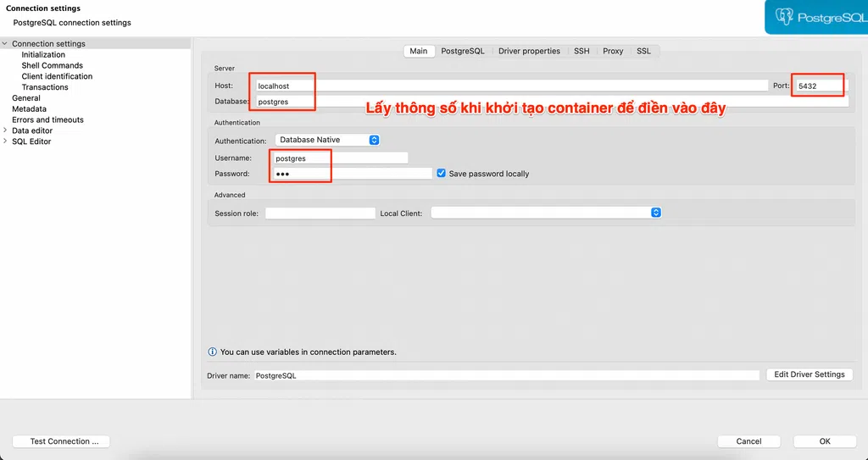Open the SSH tab

coord(581,51)
